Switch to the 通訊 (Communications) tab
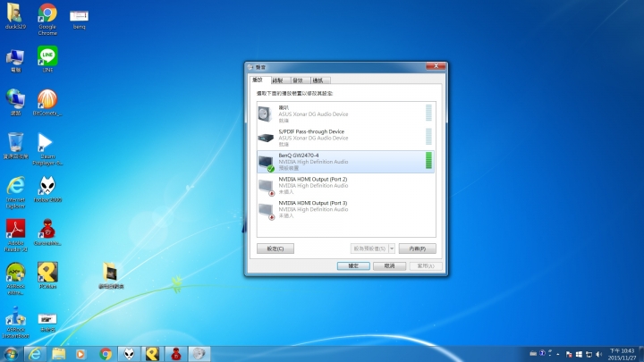Viewport: 644px width, 362px height. 320,80
